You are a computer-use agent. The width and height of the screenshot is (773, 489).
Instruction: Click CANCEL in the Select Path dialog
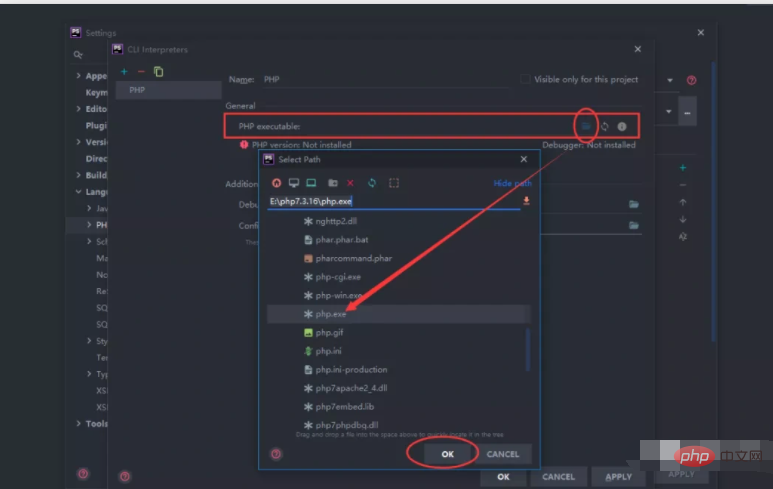coord(503,454)
